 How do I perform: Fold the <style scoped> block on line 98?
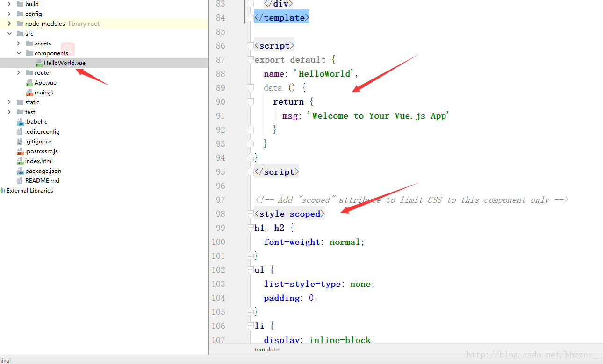click(x=250, y=214)
